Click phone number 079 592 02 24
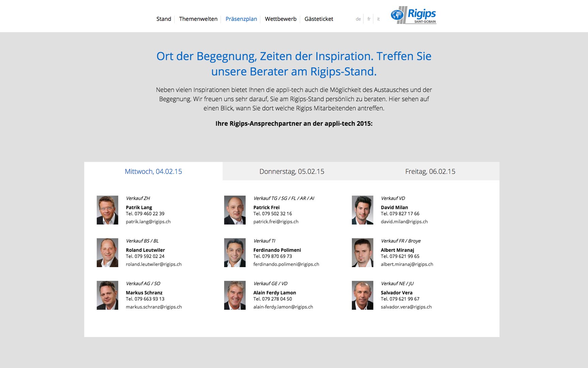 pos(149,256)
